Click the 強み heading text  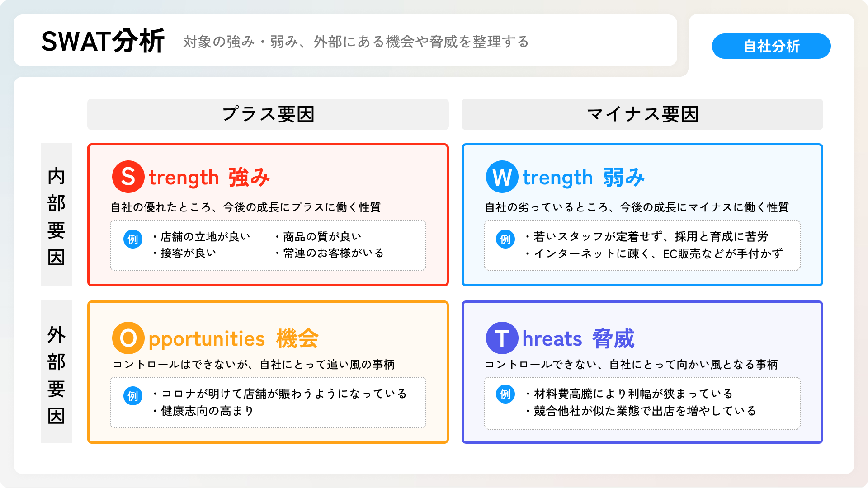point(249,177)
